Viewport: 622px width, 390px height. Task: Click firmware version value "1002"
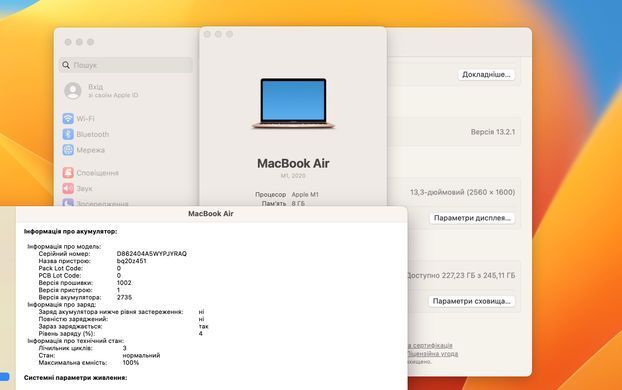(124, 282)
